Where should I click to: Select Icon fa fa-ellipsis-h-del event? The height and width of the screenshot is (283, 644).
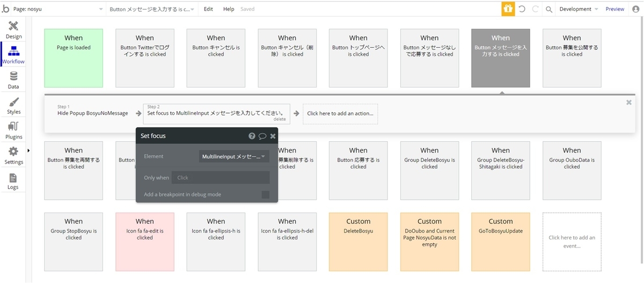(x=287, y=242)
